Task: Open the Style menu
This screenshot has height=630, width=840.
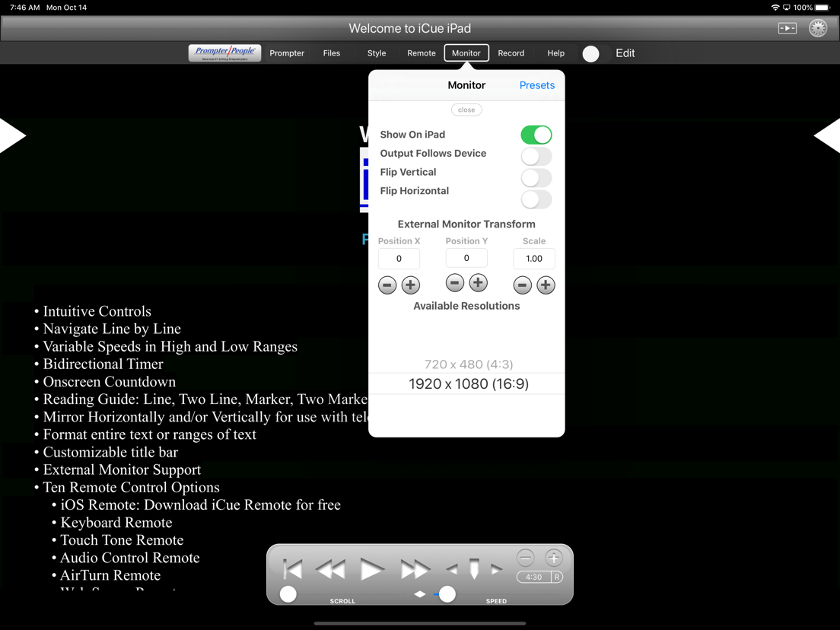Action: [x=377, y=53]
